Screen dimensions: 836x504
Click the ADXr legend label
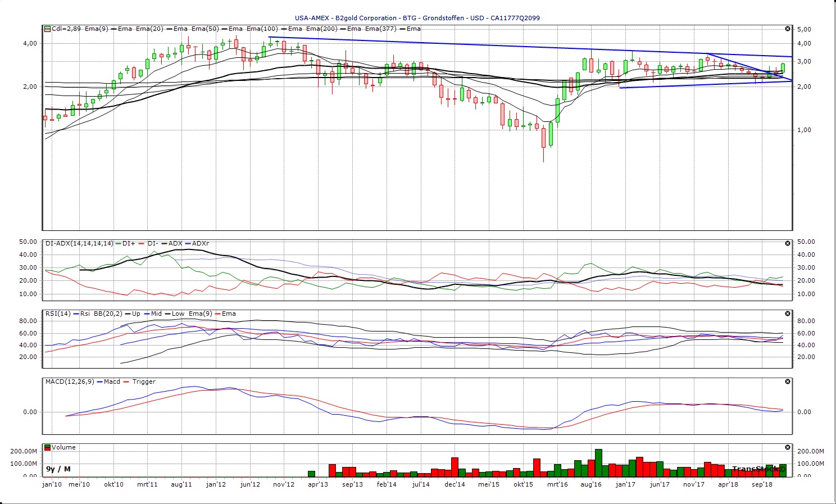click(200, 243)
